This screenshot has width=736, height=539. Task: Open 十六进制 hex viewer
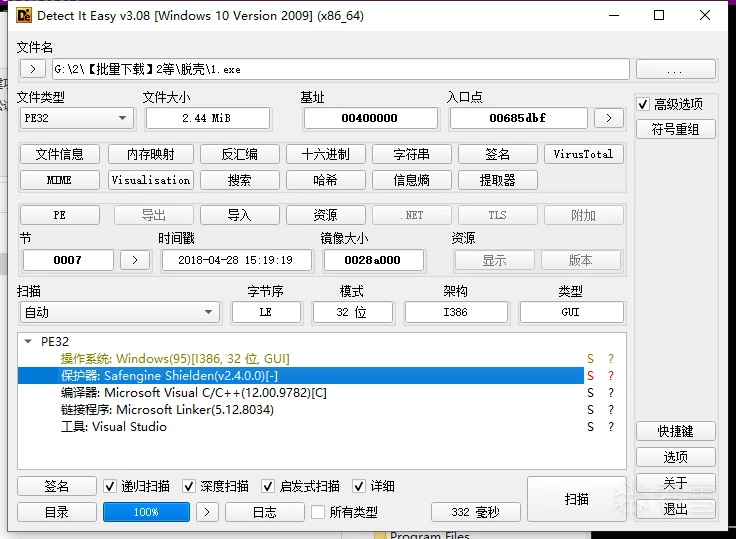click(x=325, y=154)
